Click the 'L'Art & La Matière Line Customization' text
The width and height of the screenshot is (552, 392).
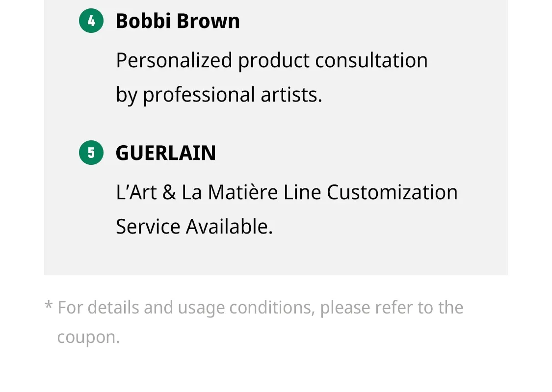[287, 192]
